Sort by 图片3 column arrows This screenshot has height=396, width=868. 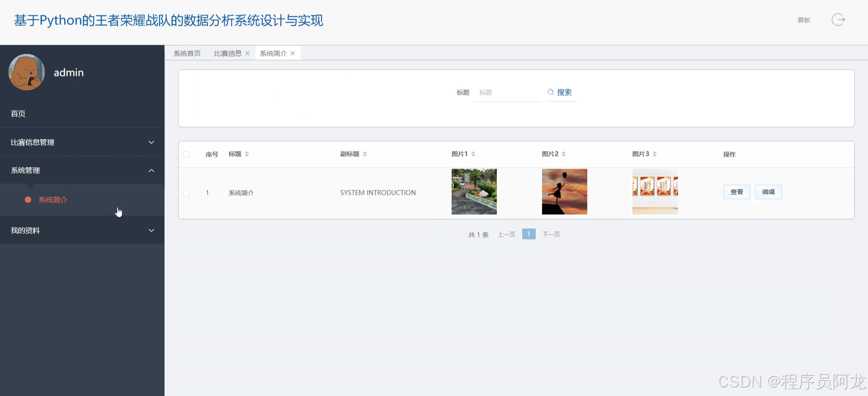click(655, 154)
